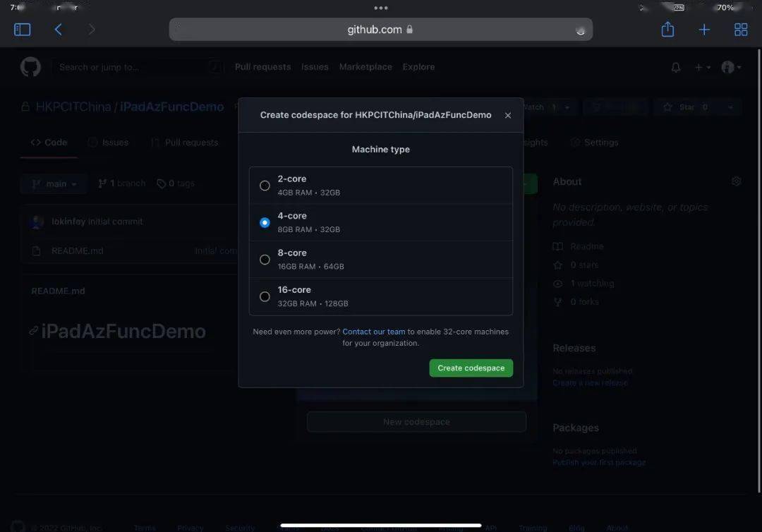Click the github.com address bar
Image resolution: width=762 pixels, height=532 pixels.
(381, 29)
